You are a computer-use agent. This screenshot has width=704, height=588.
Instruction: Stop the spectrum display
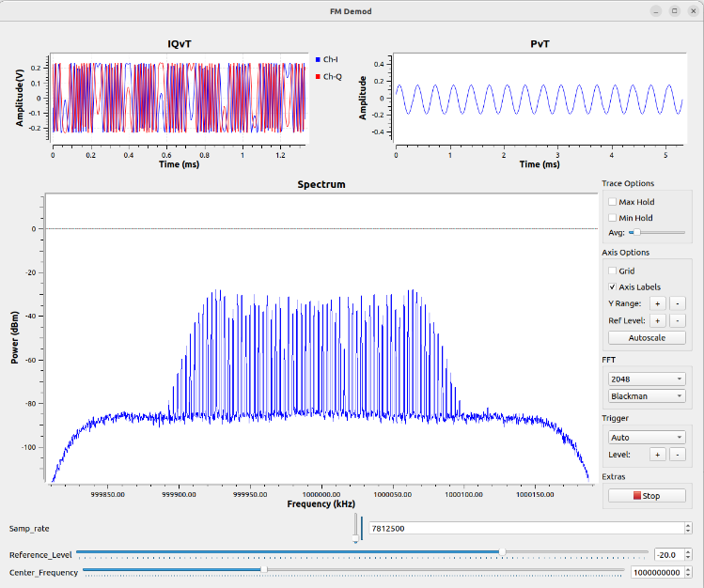click(x=647, y=496)
